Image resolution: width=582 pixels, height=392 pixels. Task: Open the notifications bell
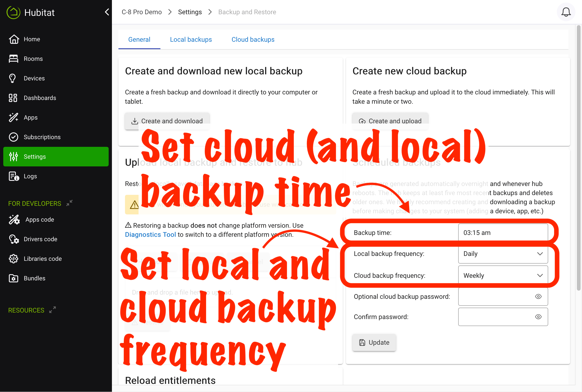point(566,12)
